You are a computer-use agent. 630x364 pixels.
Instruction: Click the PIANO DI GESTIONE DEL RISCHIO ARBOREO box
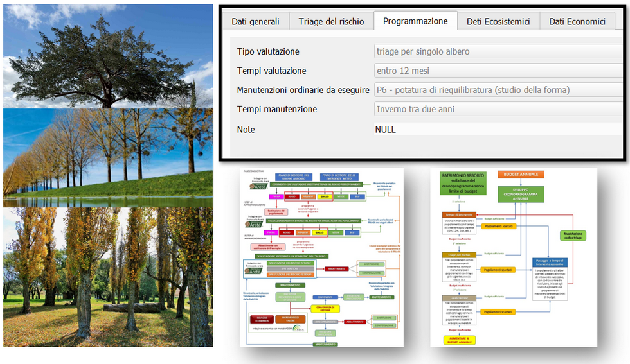coord(294,177)
